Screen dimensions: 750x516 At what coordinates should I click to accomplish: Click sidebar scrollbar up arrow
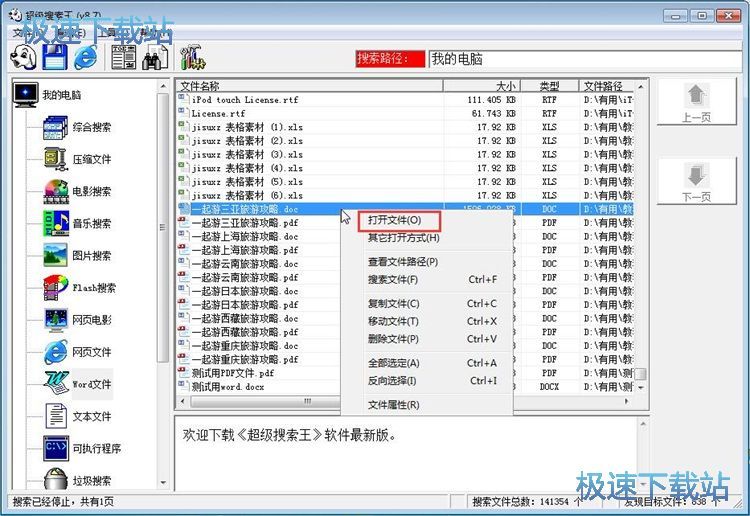click(x=163, y=86)
